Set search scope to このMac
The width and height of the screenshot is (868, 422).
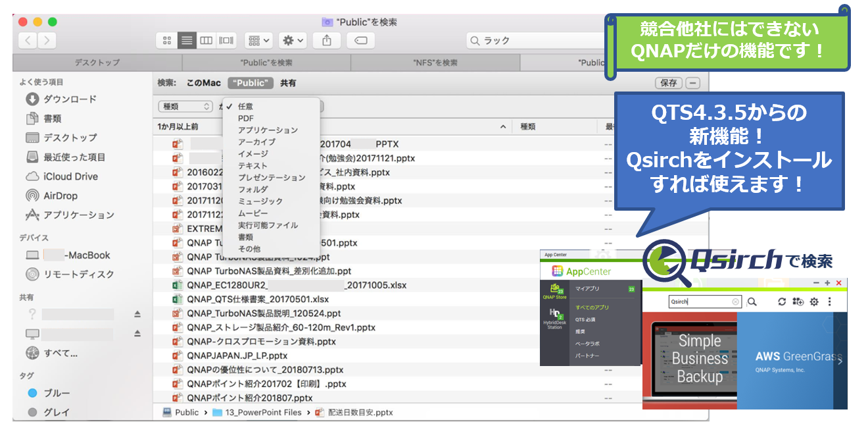204,83
